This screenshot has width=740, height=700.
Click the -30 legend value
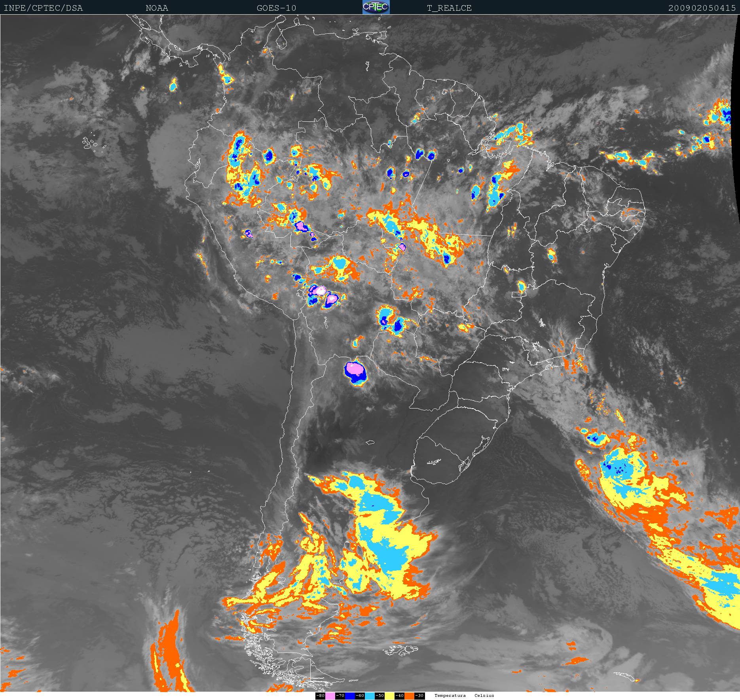tap(419, 696)
